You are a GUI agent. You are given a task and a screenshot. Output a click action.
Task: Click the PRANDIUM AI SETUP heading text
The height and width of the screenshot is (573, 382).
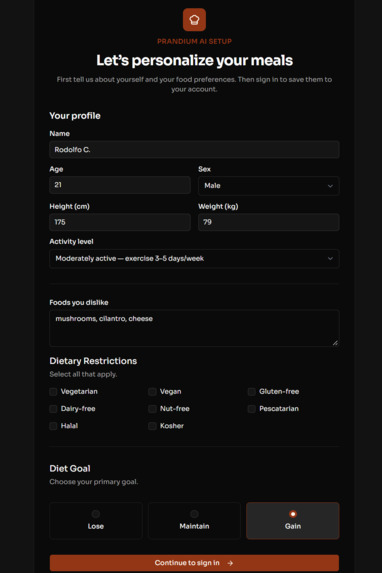[194, 41]
